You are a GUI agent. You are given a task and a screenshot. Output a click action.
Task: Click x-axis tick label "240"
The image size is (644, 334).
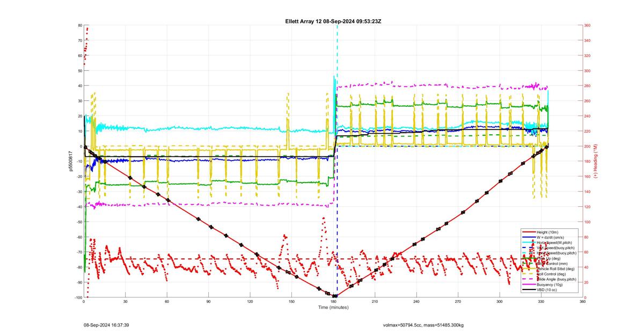tap(416, 302)
